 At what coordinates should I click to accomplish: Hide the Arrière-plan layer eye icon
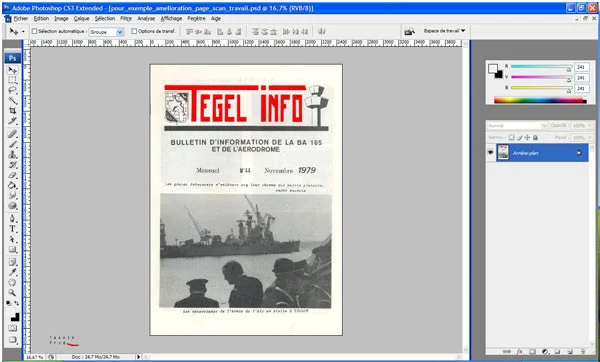coord(491,152)
